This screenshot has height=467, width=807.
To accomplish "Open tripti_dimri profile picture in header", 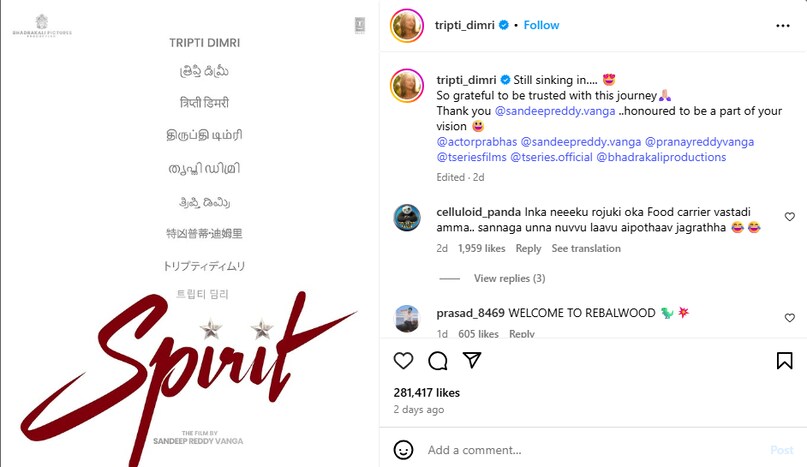I will click(x=407, y=25).
